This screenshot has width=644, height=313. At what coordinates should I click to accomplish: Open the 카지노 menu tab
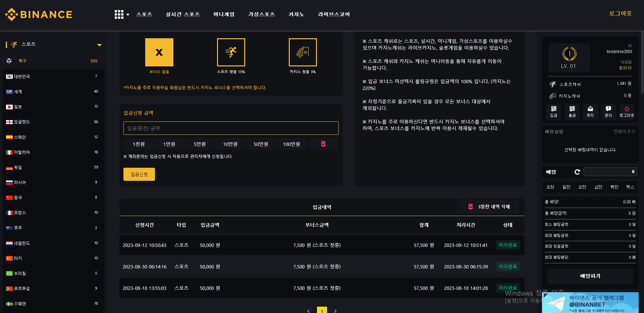coord(296,14)
